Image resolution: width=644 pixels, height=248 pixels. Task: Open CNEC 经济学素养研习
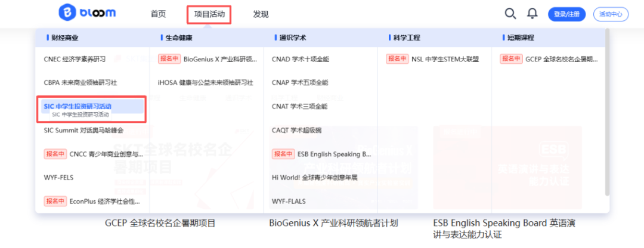coord(75,59)
